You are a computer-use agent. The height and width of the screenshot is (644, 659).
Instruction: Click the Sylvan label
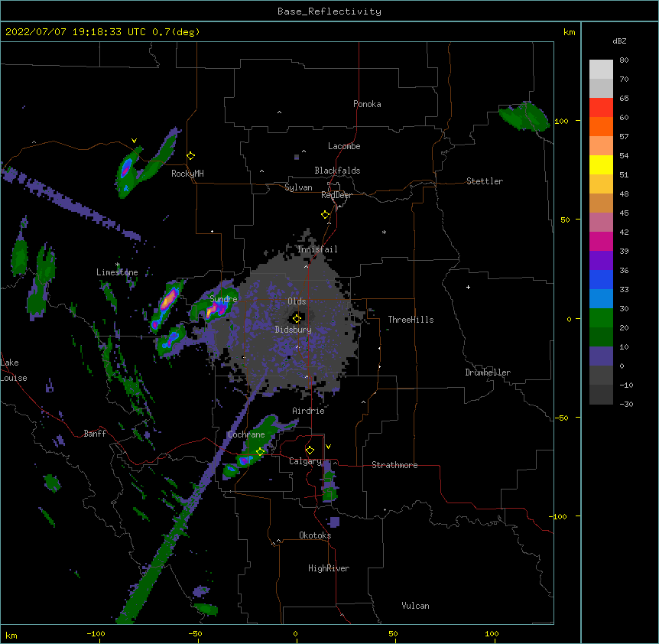tap(298, 187)
